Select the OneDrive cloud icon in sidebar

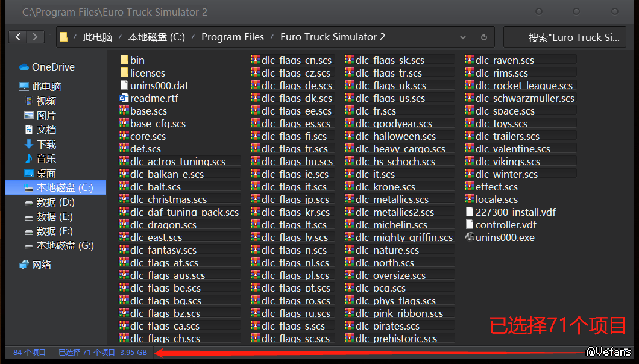click(x=24, y=67)
